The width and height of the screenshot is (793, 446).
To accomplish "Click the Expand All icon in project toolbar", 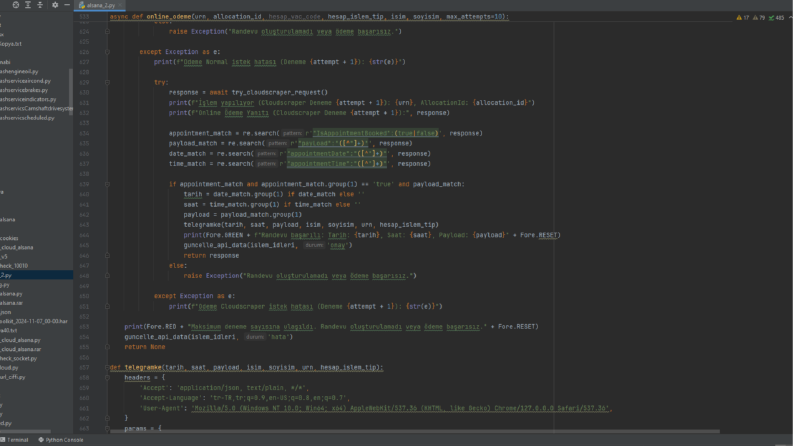I will (28, 5).
